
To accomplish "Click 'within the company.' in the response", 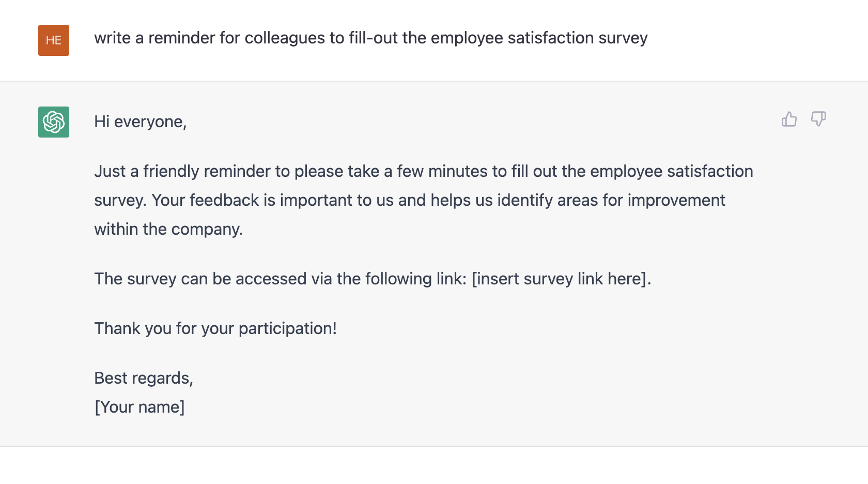I will (x=168, y=229).
